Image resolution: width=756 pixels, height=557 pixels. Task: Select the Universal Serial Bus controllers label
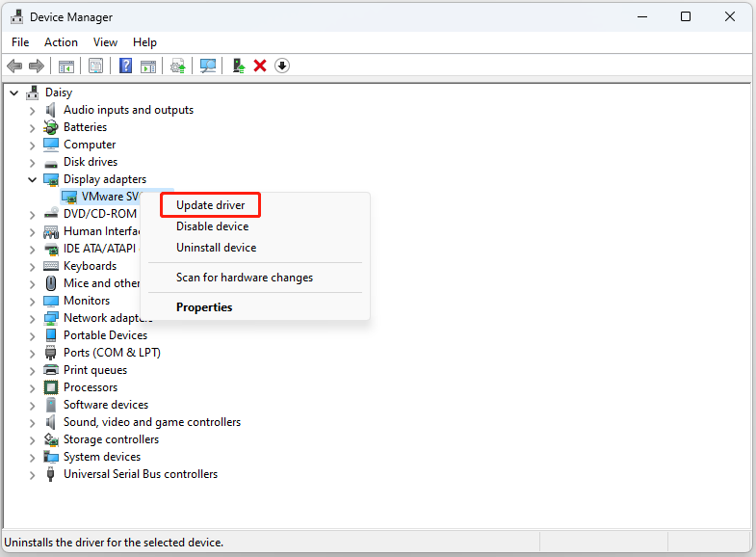coord(141,474)
